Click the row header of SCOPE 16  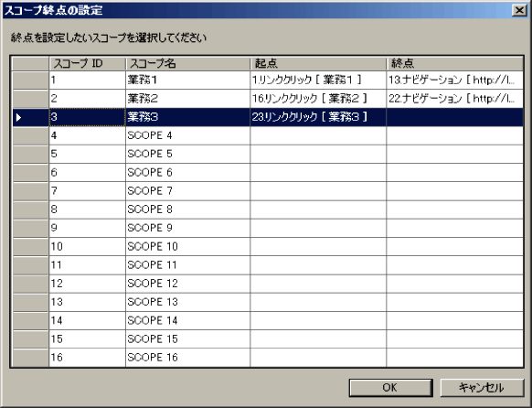point(30,358)
